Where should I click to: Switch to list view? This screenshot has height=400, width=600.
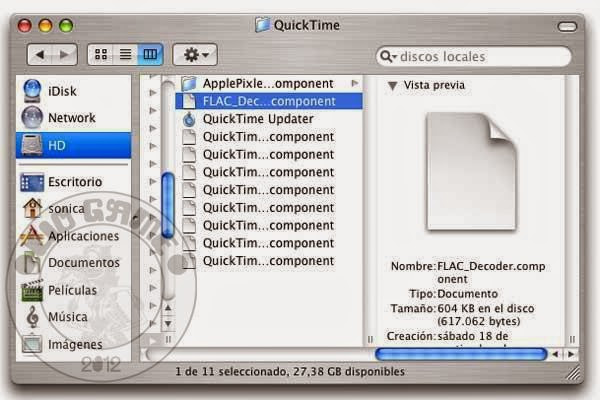[x=126, y=54]
